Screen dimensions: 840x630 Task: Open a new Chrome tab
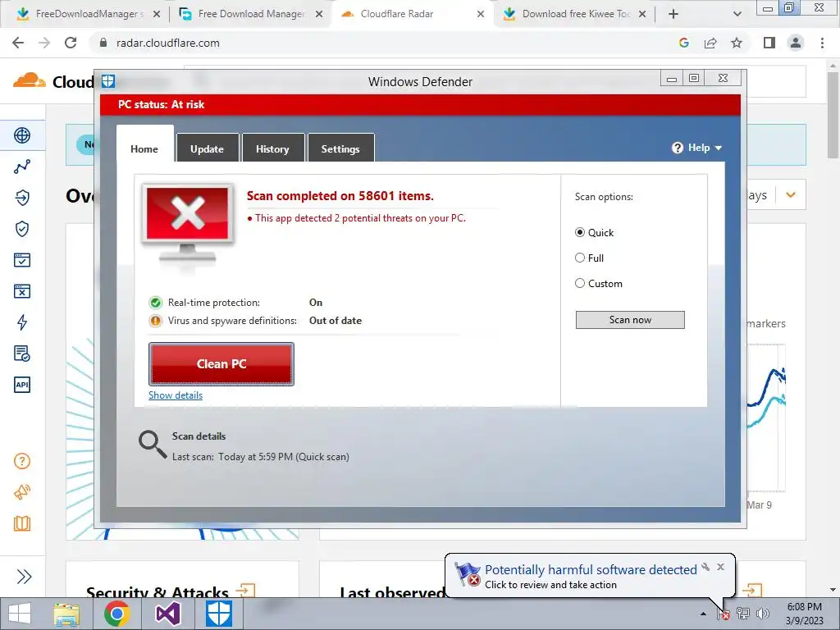[x=673, y=14]
